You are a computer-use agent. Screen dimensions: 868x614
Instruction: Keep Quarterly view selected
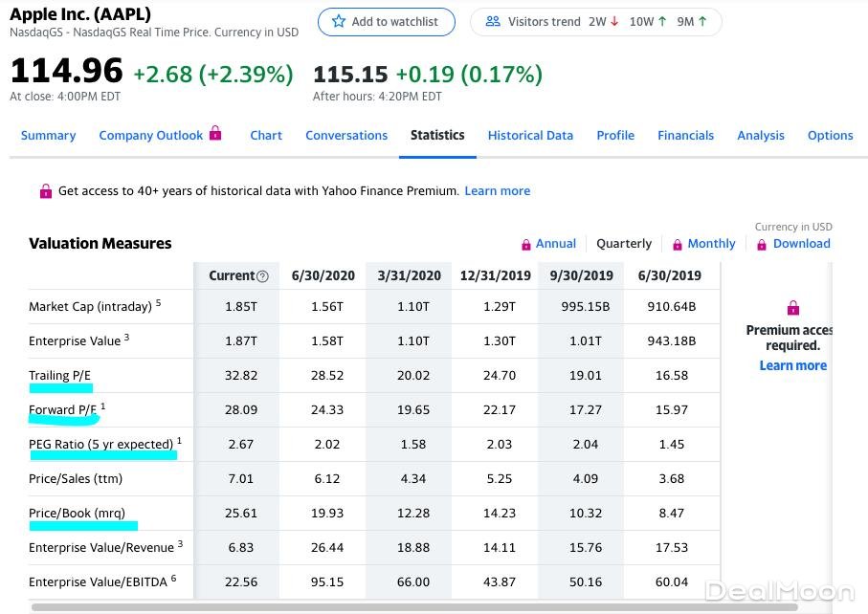623,244
